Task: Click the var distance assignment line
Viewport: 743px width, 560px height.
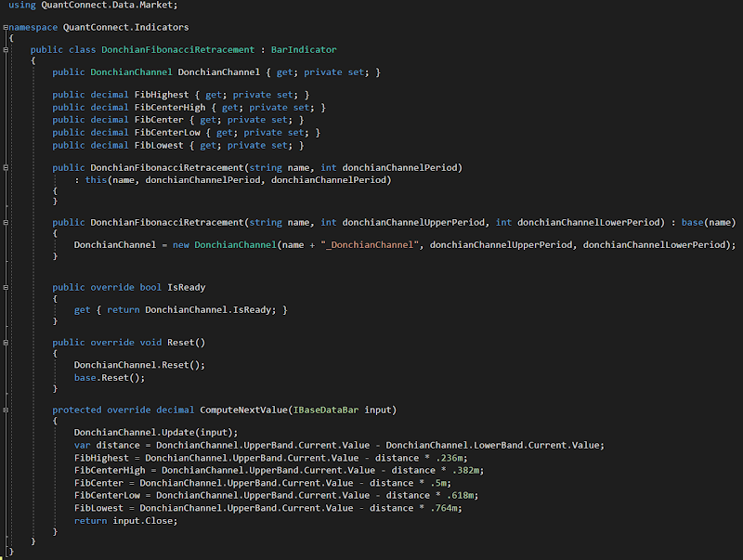Action: (339, 446)
